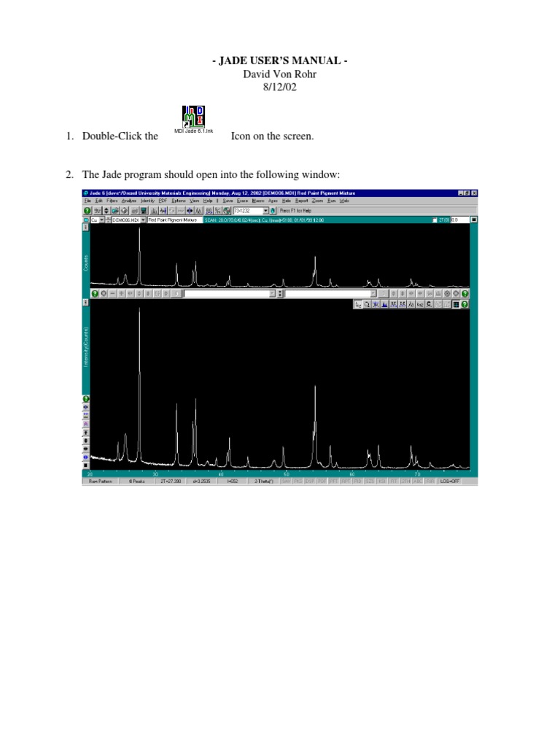Click the Erase command in menu bar
The image size is (560, 747).
[x=241, y=201]
